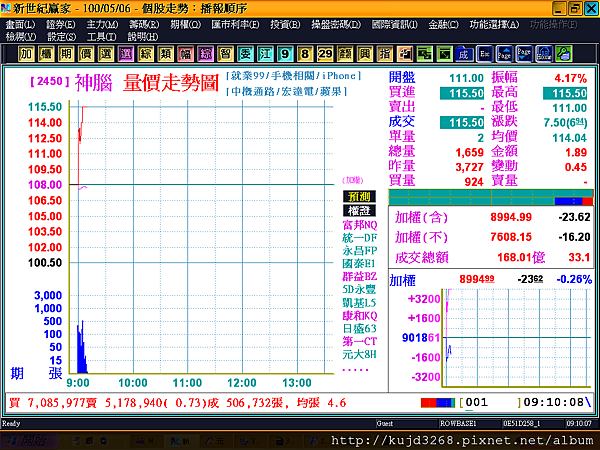
Task: Open the 國際資訊(I) menu
Action: click(x=395, y=25)
